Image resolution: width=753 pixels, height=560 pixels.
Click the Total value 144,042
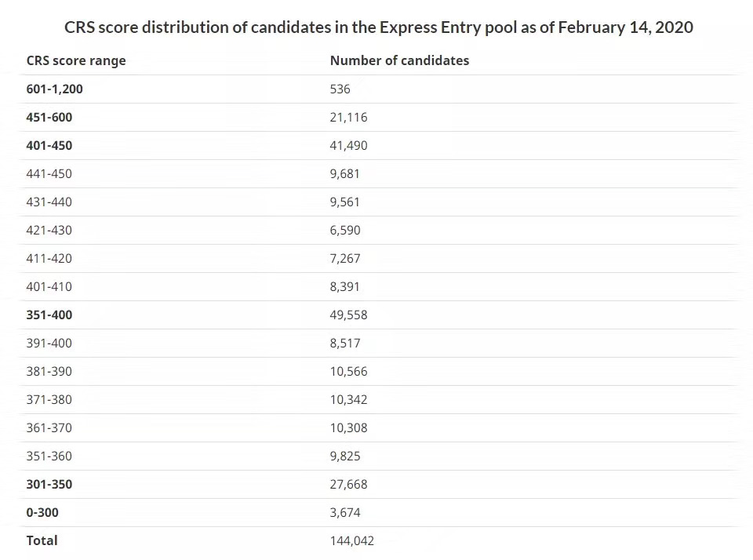pyautogui.click(x=351, y=541)
